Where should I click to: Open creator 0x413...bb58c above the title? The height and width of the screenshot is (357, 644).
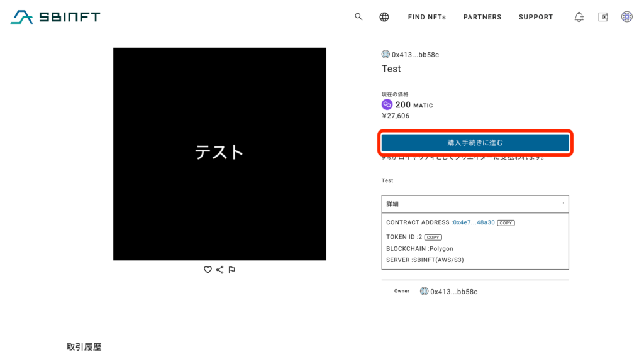[415, 55]
